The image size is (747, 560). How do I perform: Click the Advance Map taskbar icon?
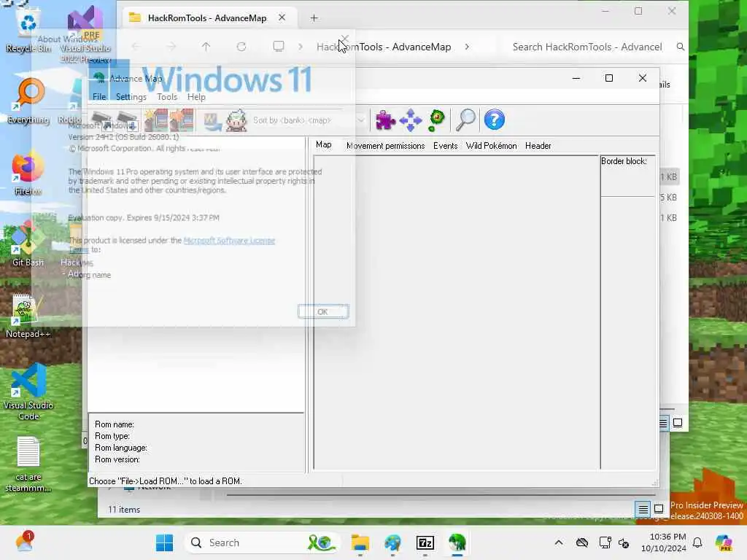click(x=457, y=542)
